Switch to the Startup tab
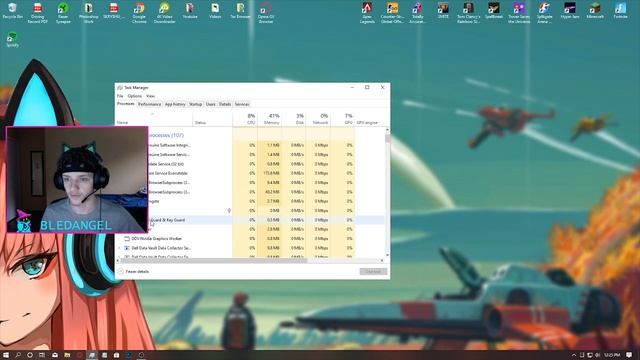The height and width of the screenshot is (360, 640). [x=196, y=104]
